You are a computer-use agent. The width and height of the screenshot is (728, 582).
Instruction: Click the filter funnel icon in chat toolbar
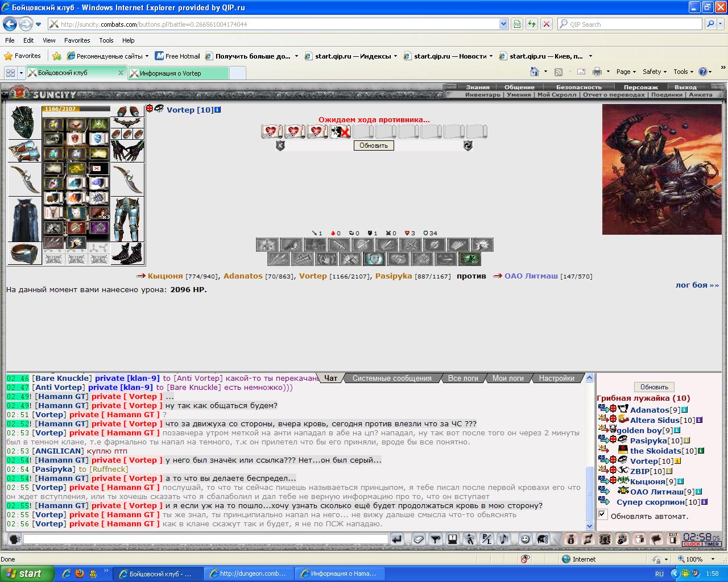point(436,539)
